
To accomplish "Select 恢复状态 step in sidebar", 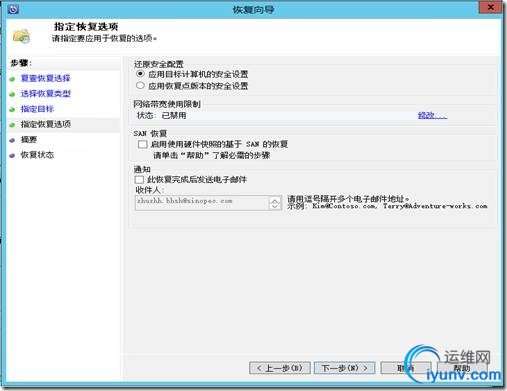I will click(x=37, y=155).
